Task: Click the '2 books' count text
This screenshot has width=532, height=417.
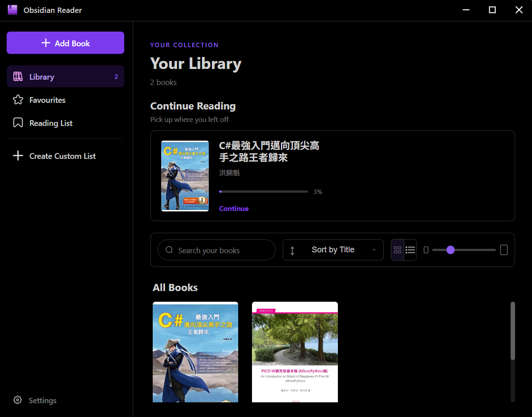Action: click(x=163, y=82)
